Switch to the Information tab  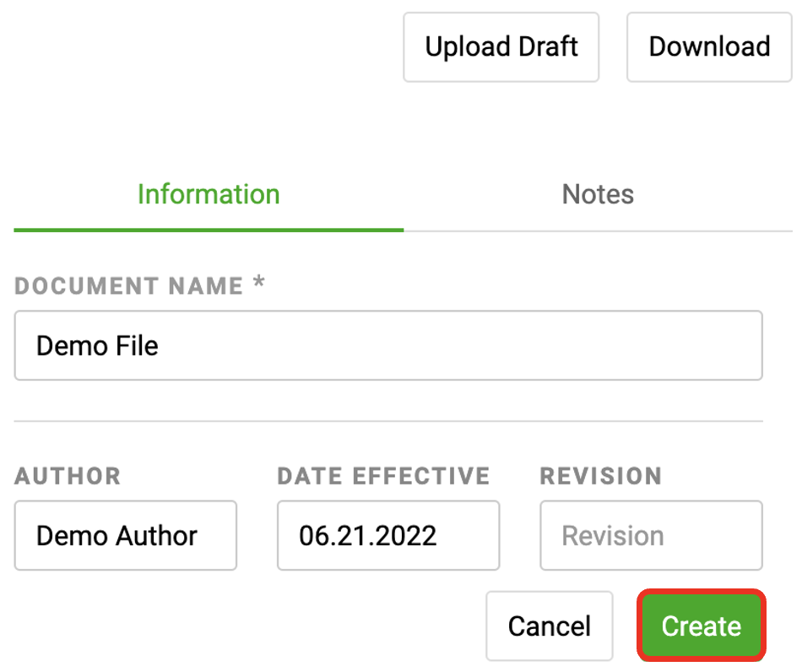(x=209, y=195)
